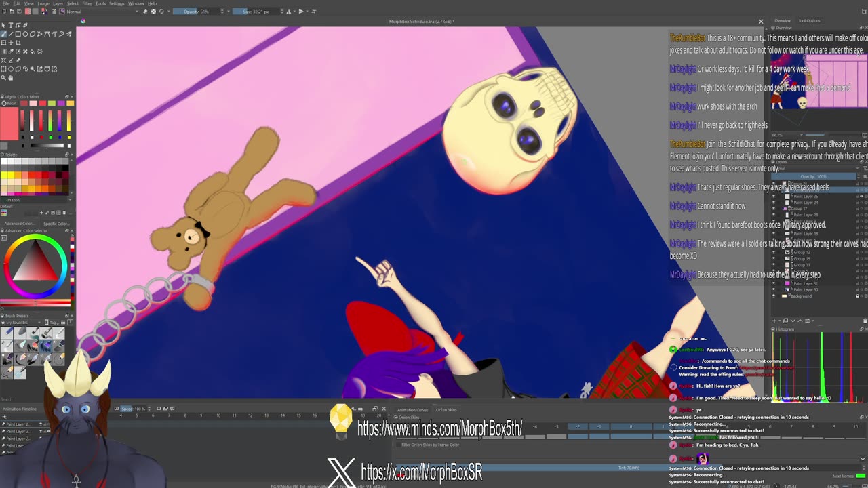Viewport: 868px width, 488px height.
Task: Select the Zoom tool
Action: coord(3,78)
